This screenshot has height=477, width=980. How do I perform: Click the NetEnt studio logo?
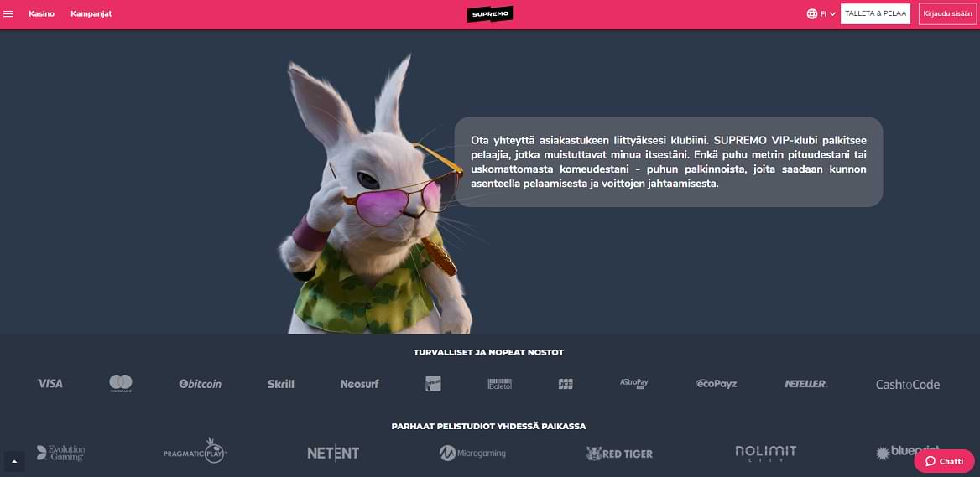tap(333, 454)
